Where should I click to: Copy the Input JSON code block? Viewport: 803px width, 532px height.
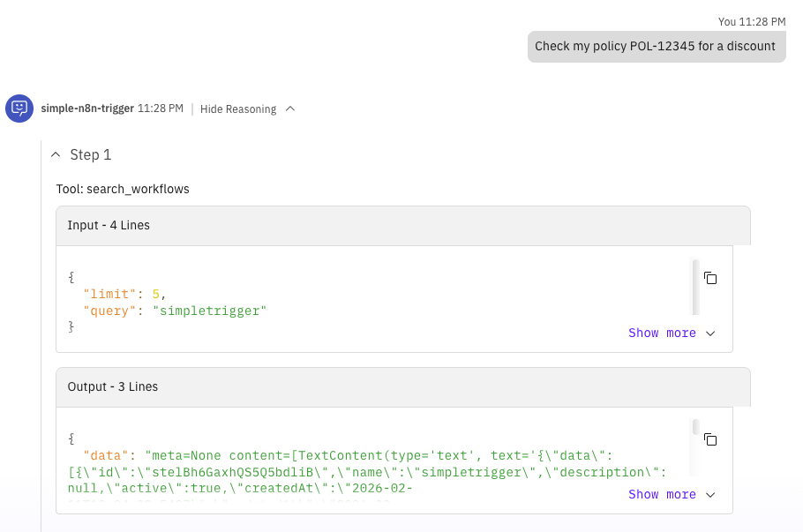pos(709,278)
